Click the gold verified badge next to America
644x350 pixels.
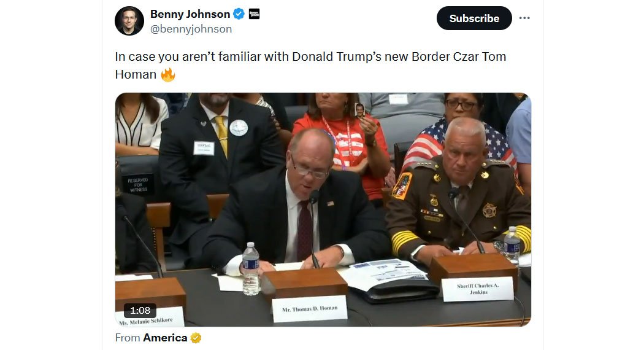pyautogui.click(x=196, y=338)
